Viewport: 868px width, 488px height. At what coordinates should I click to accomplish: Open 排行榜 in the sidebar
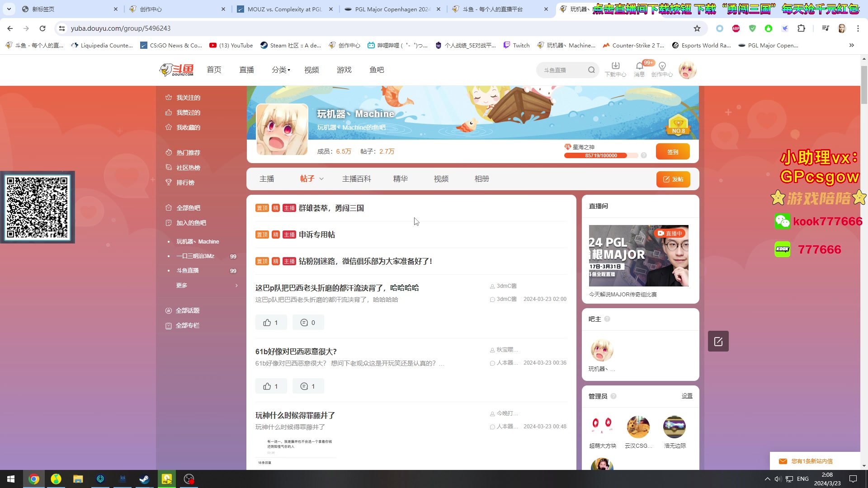point(185,183)
